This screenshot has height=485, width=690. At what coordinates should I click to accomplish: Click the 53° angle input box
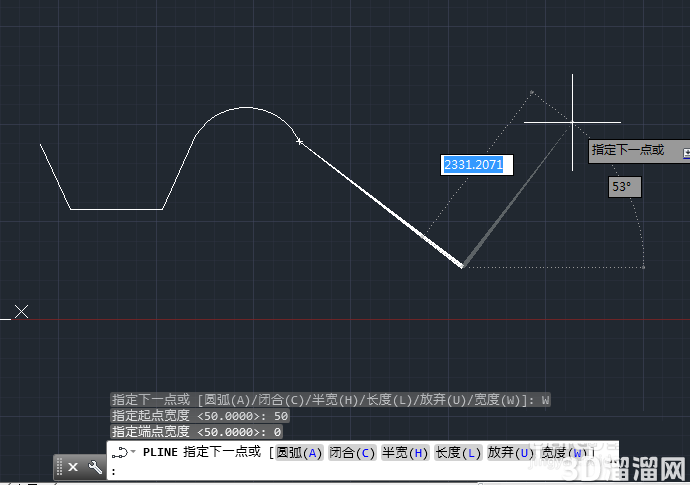click(x=624, y=187)
